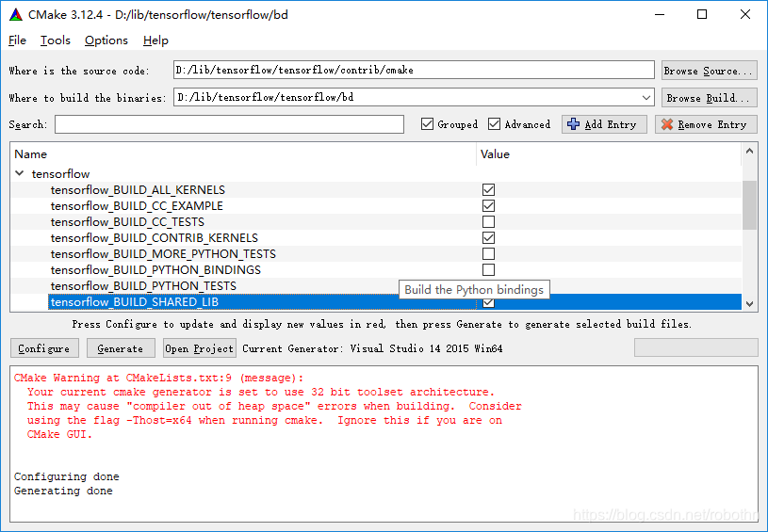This screenshot has height=532, width=768.
Task: Click 'Generating done' output line
Action: (x=63, y=491)
